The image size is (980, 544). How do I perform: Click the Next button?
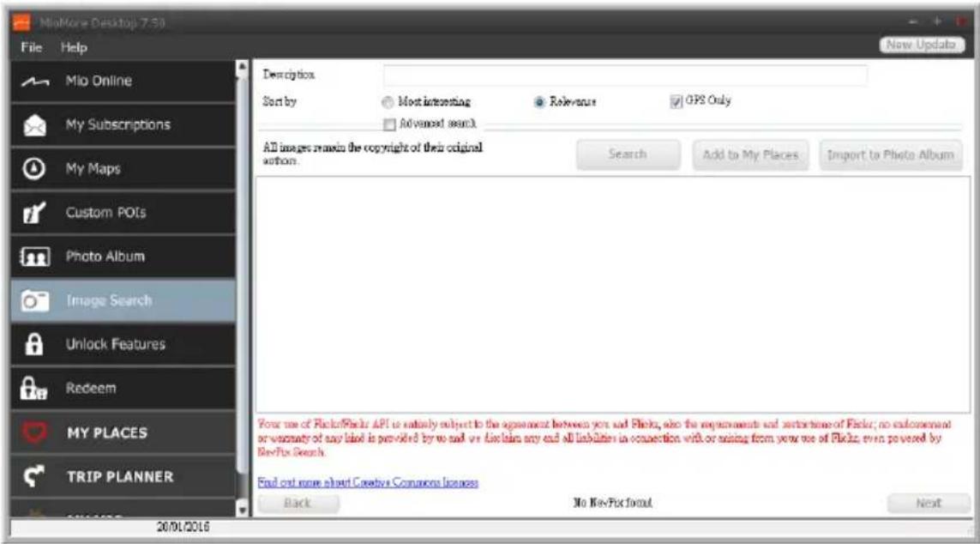(928, 504)
